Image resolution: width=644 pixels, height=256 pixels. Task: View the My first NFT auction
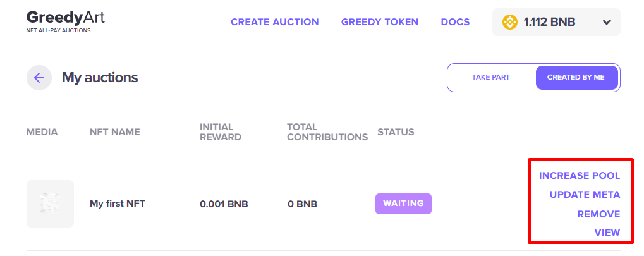pos(607,233)
